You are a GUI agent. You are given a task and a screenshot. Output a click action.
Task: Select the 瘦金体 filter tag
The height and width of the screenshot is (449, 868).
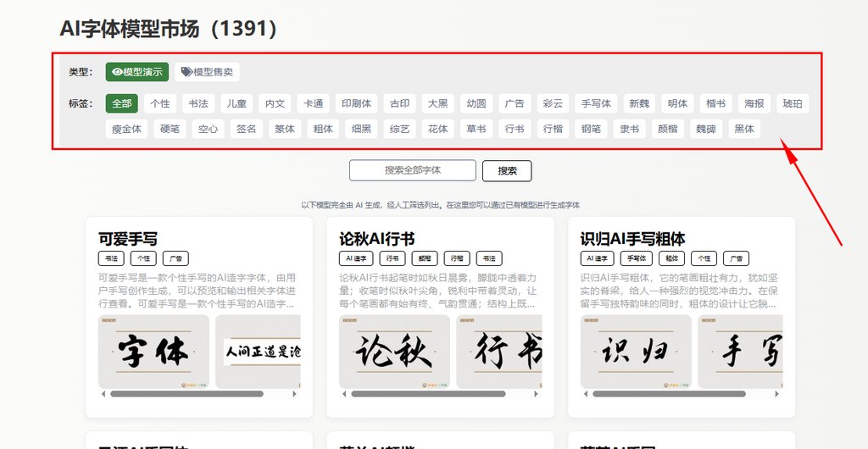[127, 129]
